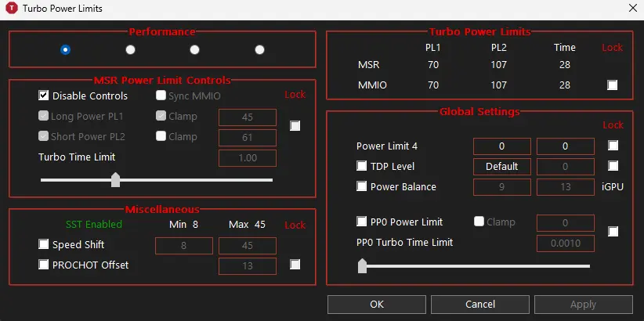
Task: Click the Power Balance iGPU field showing 13
Action: pyautogui.click(x=565, y=187)
